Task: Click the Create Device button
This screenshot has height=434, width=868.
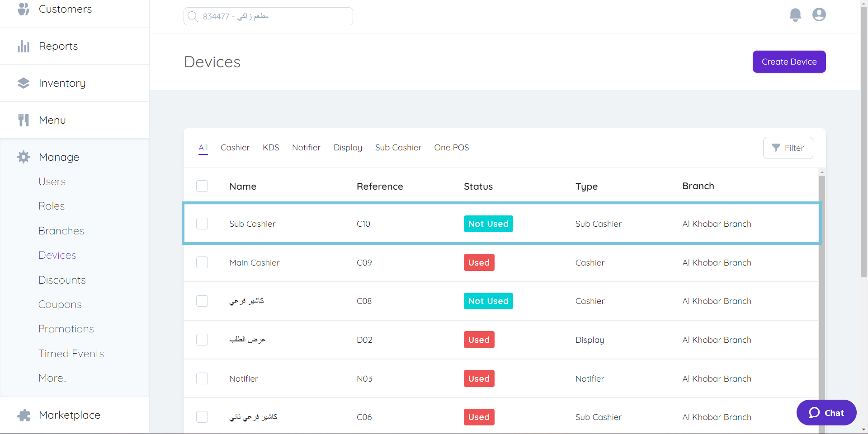Action: [x=789, y=61]
